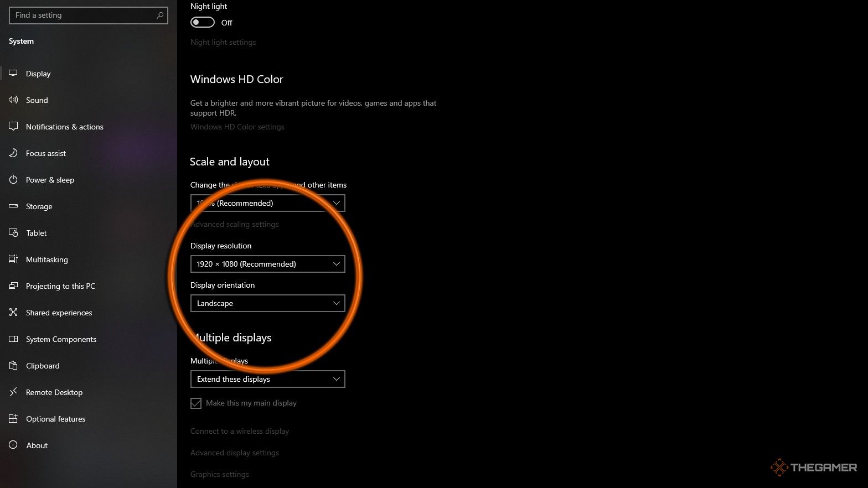Toggle the Night light switch

(202, 22)
